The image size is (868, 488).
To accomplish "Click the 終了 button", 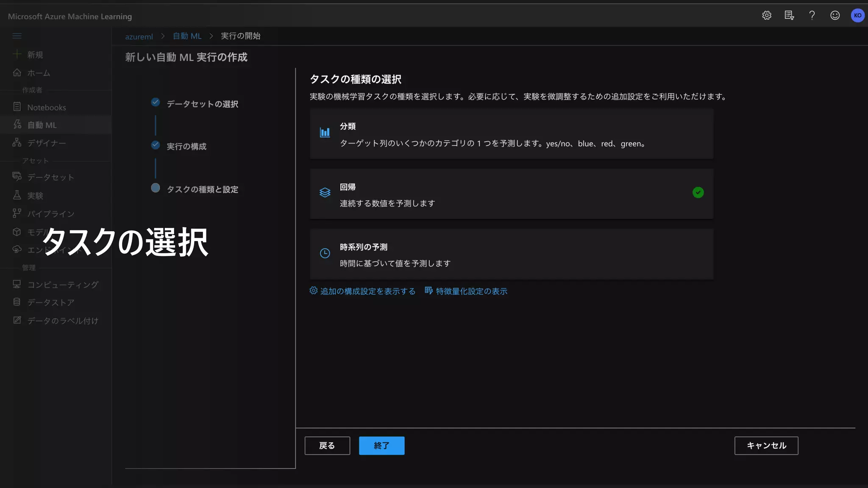I will click(381, 446).
